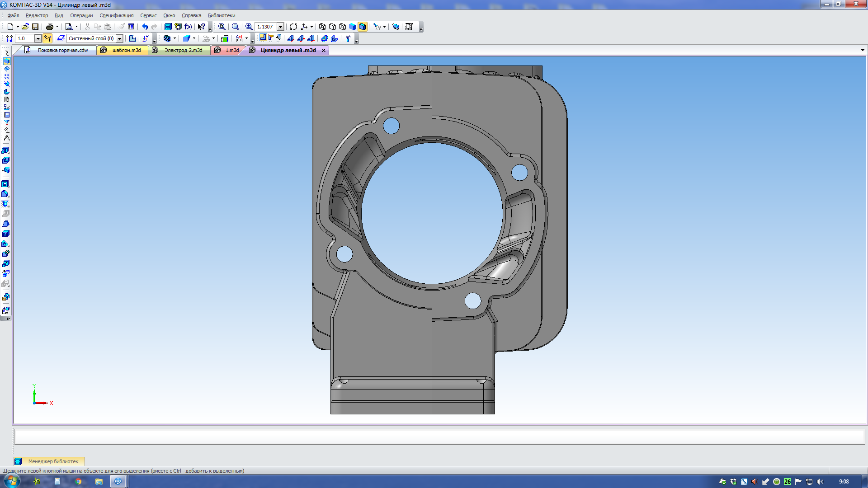Open the library manager icon in toolbar
Image resolution: width=868 pixels, height=488 pixels.
(168, 27)
